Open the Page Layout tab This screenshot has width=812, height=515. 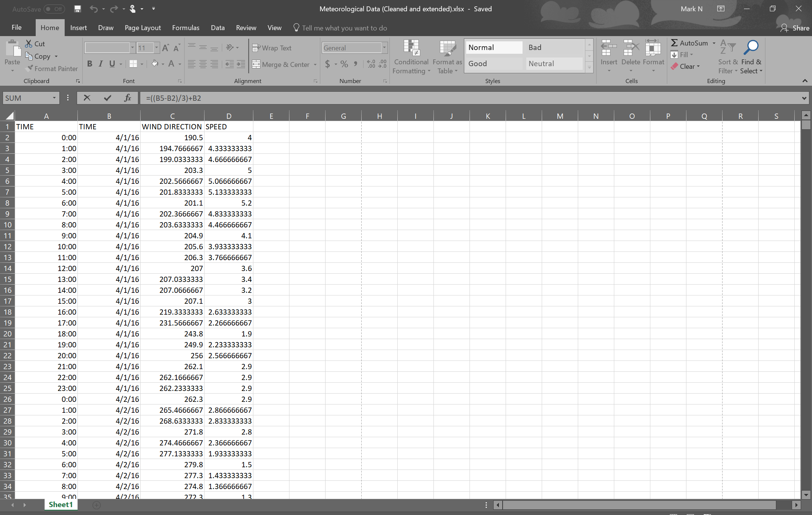pos(142,27)
